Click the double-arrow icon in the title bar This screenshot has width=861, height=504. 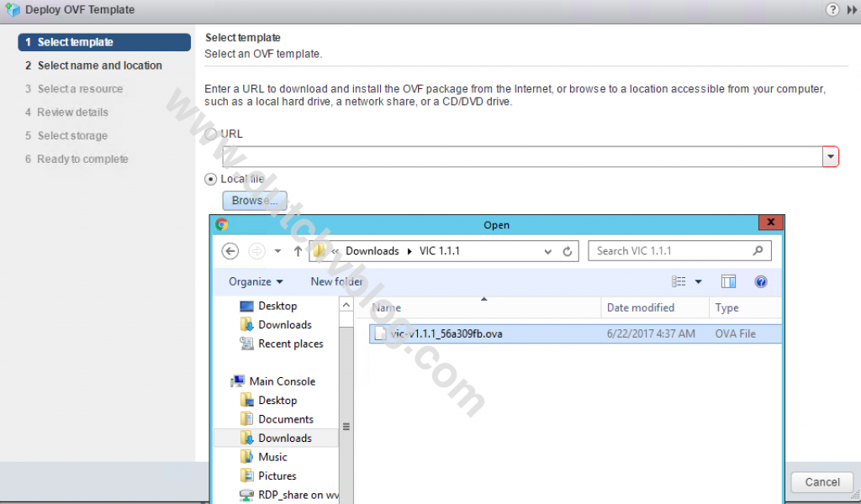851,9
